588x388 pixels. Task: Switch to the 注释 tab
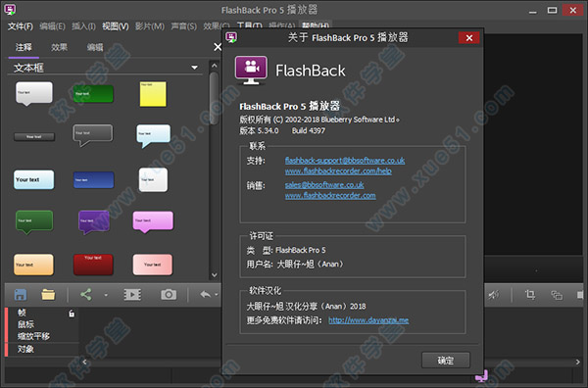[24, 48]
